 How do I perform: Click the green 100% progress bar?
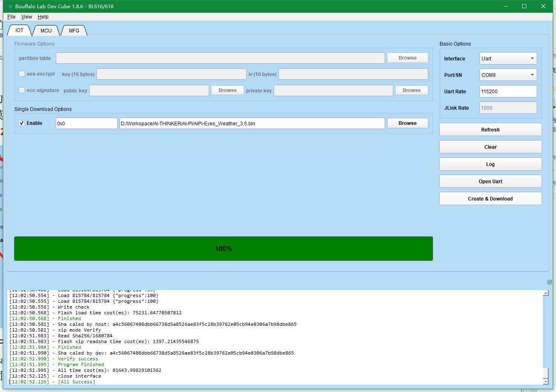[224, 249]
